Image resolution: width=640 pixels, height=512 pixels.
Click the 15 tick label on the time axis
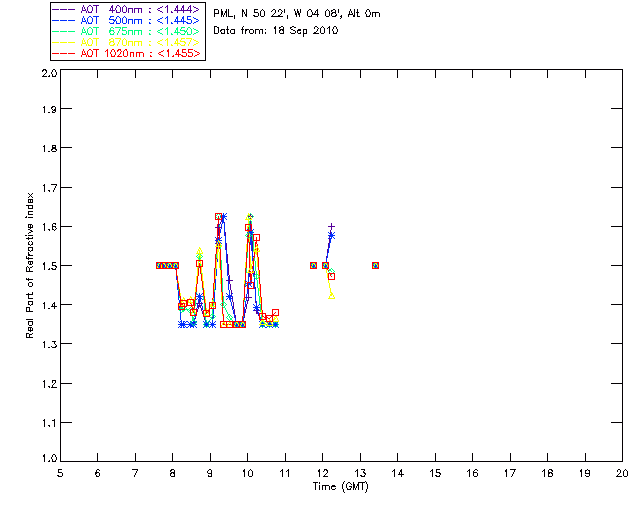[435, 473]
